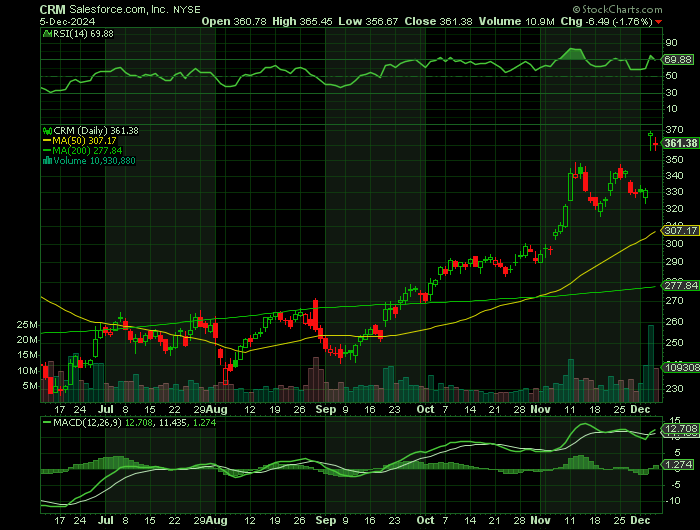The image size is (700, 530).
Task: Click the latest red candlestick near 361
Action: [655, 144]
